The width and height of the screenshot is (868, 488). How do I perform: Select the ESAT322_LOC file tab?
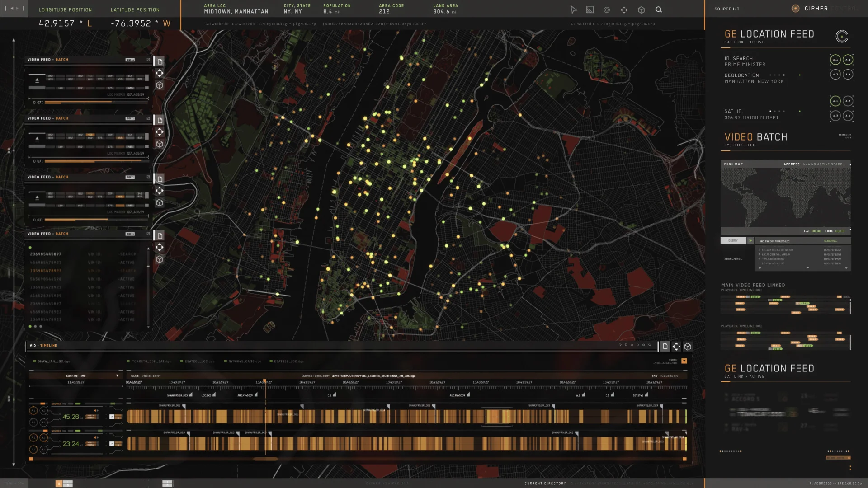pyautogui.click(x=287, y=361)
